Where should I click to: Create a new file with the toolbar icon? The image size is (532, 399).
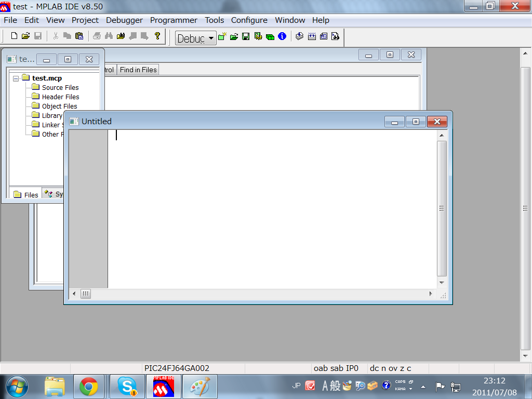pos(14,36)
